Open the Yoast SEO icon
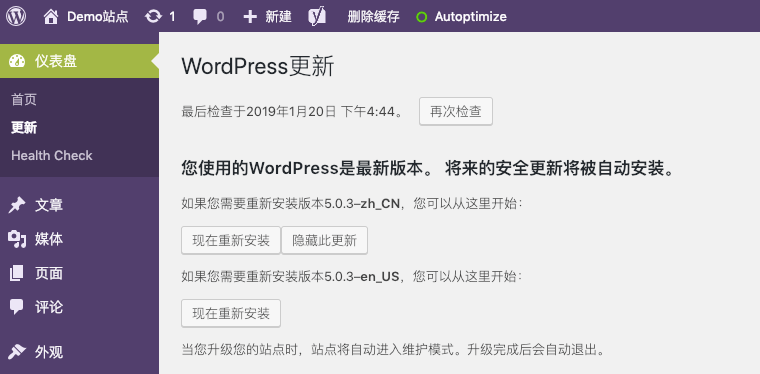This screenshot has height=374, width=760. [317, 16]
